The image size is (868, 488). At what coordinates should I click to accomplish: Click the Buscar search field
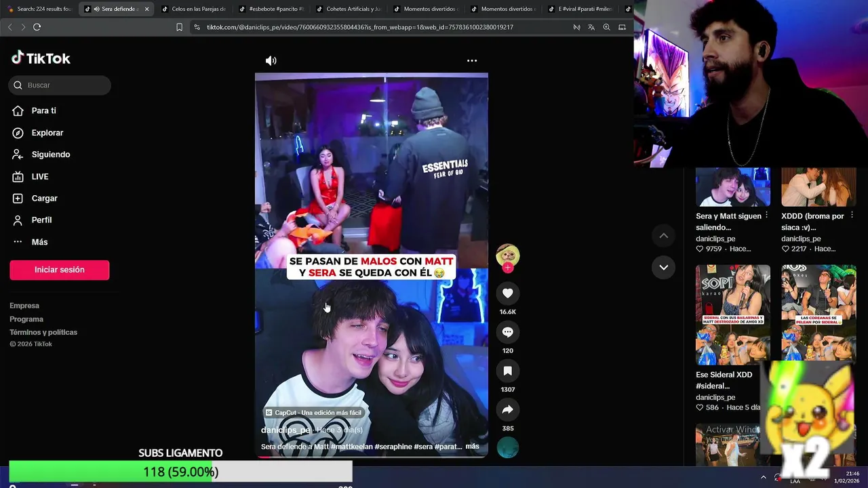60,85
